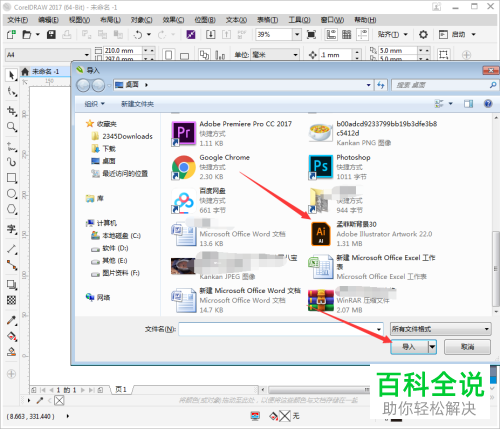The width and height of the screenshot is (500, 429).
Task: Click the file list vertical scrollbar
Action: click(x=496, y=268)
